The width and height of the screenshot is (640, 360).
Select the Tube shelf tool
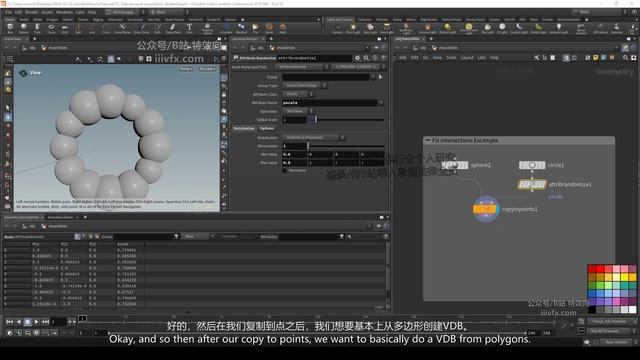38,28
